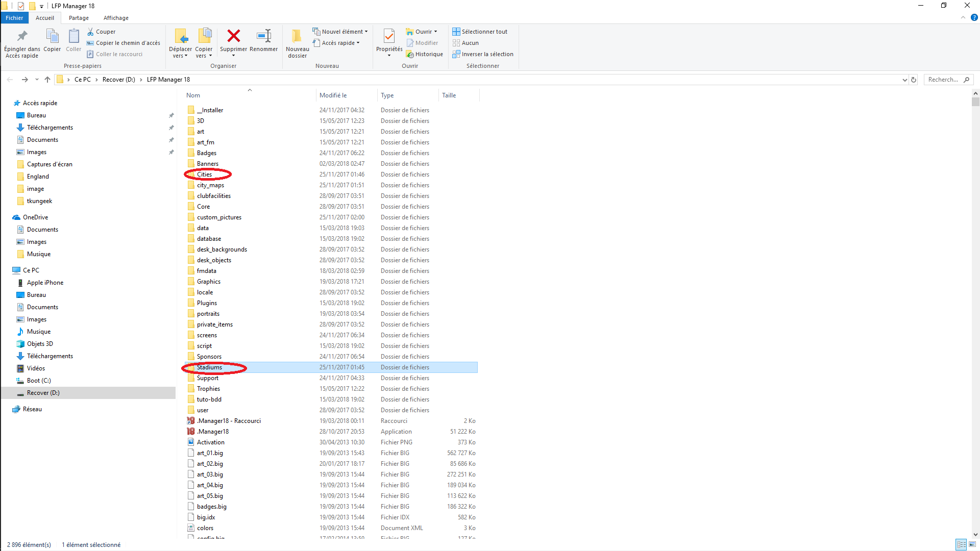Collapse the ribbon with the chevron
This screenshot has width=980, height=551.
pos(963,17)
